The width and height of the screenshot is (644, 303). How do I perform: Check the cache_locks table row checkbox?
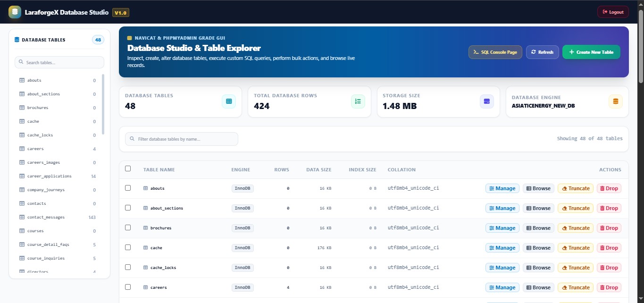click(x=128, y=267)
